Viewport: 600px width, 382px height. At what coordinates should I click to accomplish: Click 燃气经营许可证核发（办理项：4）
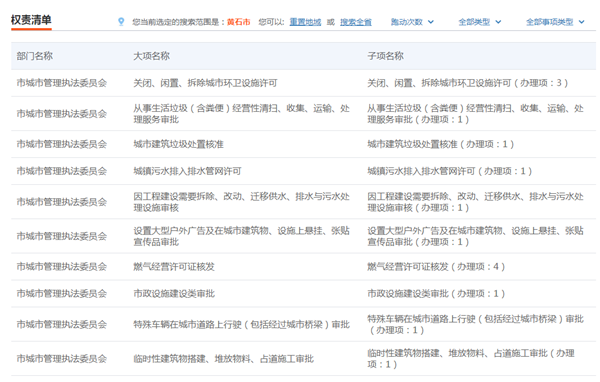436,267
